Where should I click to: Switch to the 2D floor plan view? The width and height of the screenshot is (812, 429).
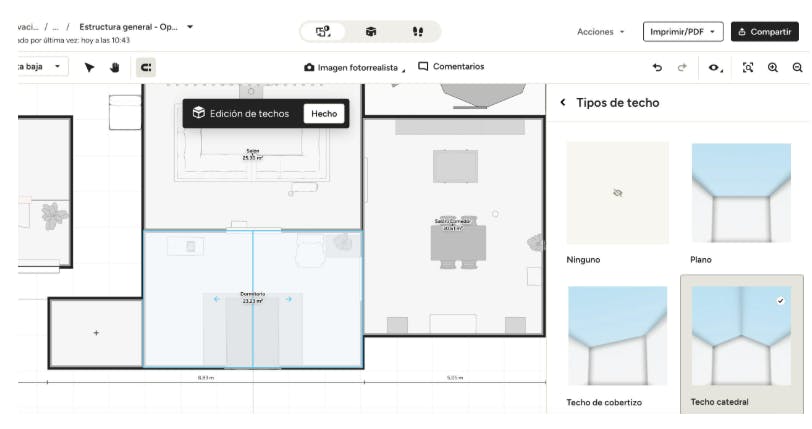pos(323,32)
